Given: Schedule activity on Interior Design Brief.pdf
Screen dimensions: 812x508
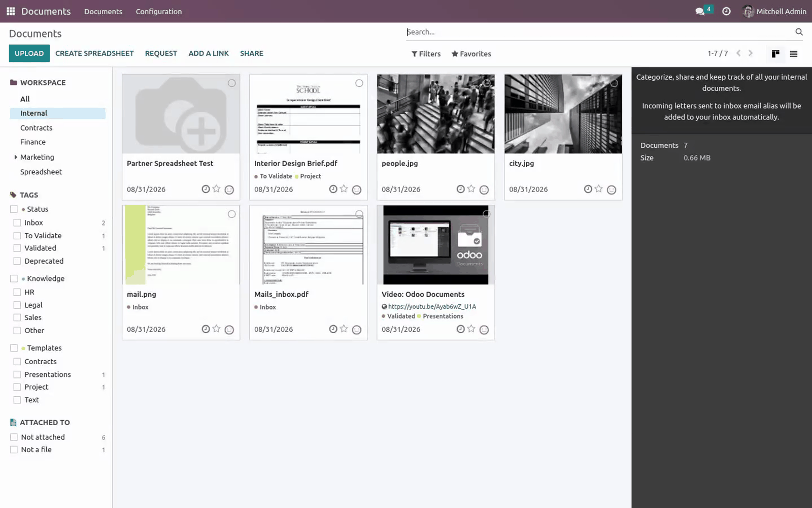Looking at the screenshot, I should (x=333, y=189).
